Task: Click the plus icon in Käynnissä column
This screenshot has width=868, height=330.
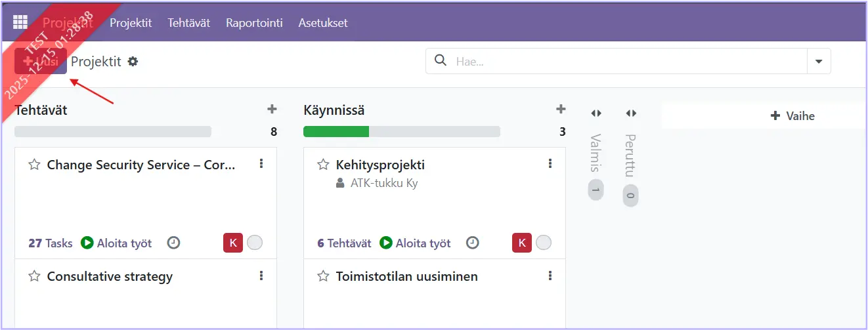Action: pyautogui.click(x=561, y=110)
